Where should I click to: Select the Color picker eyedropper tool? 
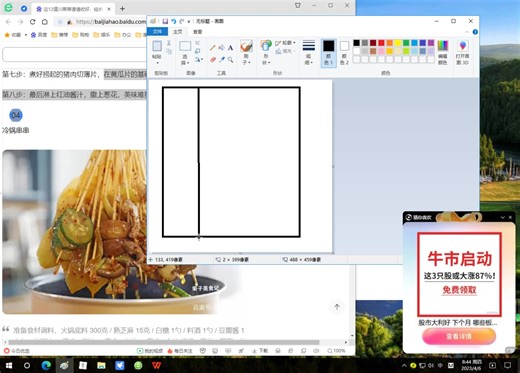click(221, 60)
